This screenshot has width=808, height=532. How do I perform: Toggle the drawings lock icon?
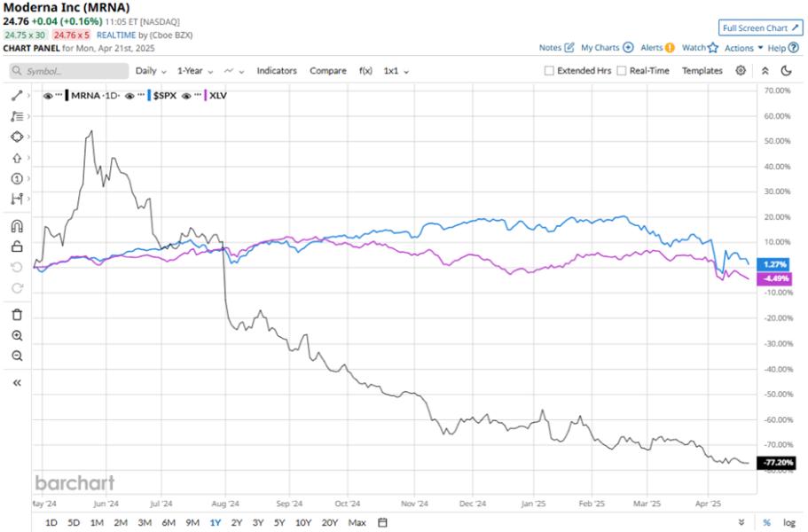click(17, 246)
